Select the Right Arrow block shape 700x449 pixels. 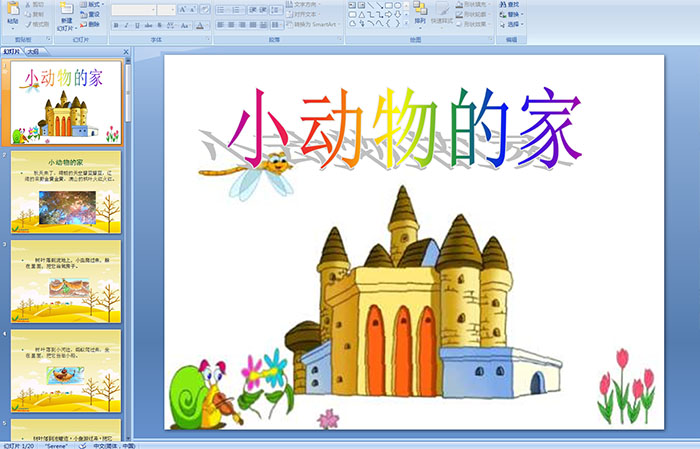pos(389,14)
